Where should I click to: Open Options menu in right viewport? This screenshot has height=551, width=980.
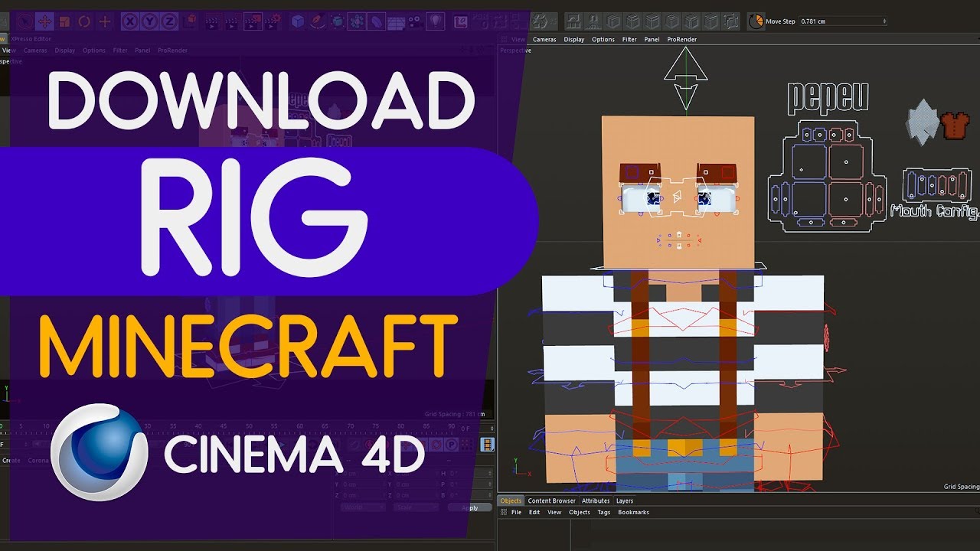coord(603,39)
